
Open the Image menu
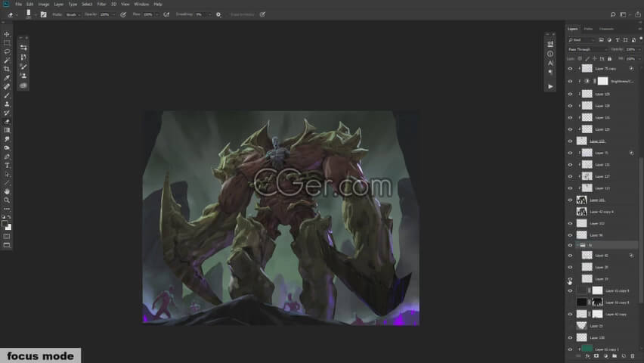[x=44, y=4]
